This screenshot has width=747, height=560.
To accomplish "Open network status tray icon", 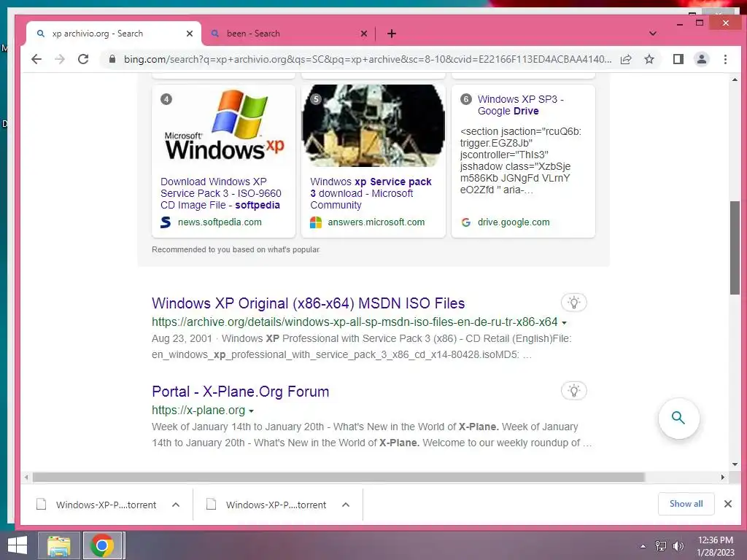I will [x=660, y=546].
